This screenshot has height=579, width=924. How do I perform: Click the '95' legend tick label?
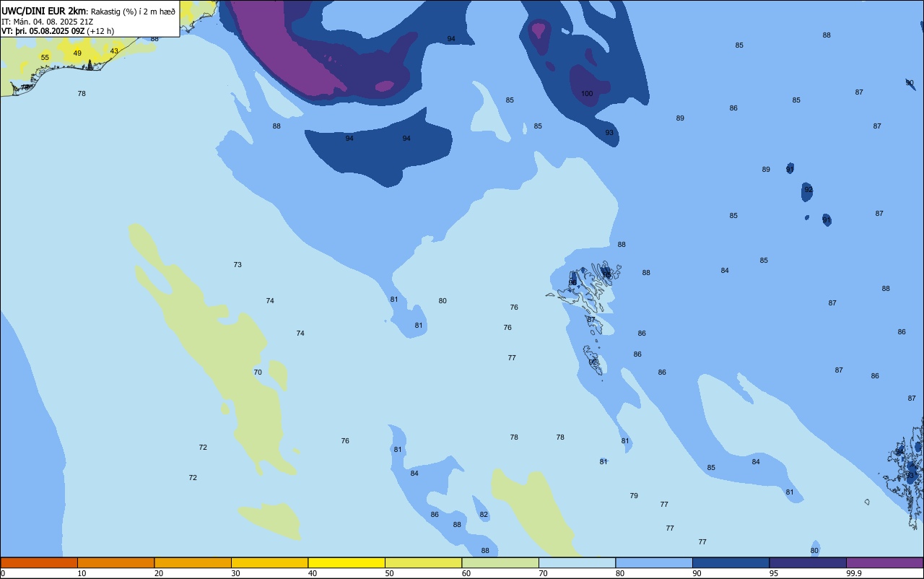[774, 573]
